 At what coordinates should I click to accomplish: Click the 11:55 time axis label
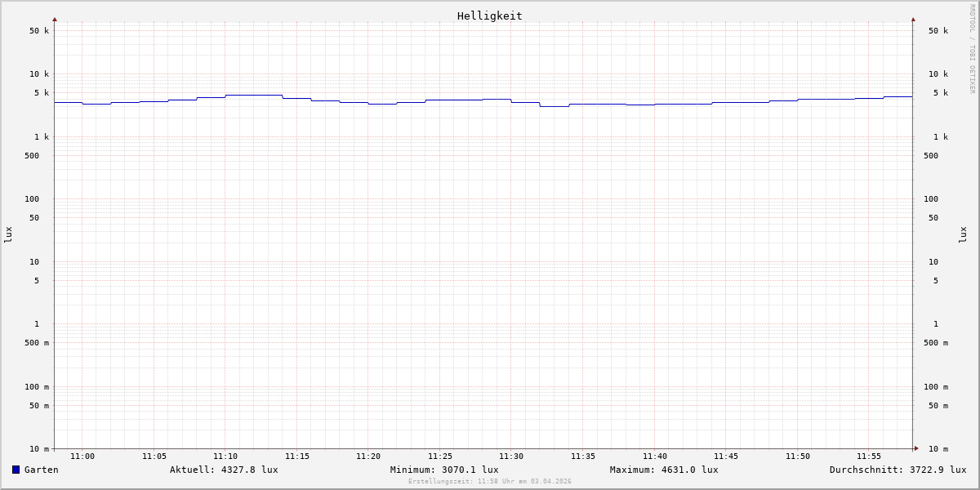coord(869,457)
